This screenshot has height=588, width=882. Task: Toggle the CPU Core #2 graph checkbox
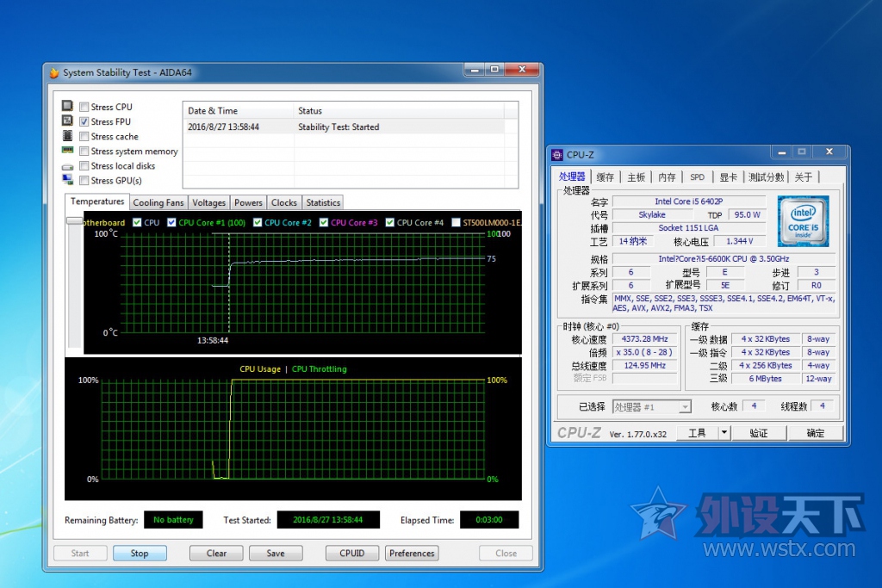coord(258,223)
